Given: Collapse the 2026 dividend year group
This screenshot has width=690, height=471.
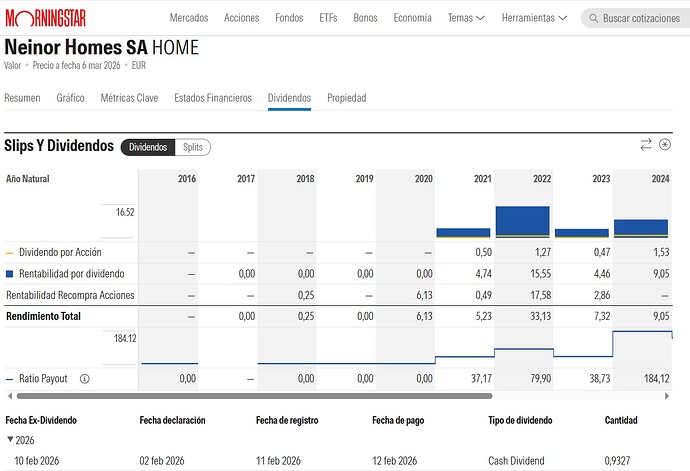Looking at the screenshot, I should [x=10, y=439].
